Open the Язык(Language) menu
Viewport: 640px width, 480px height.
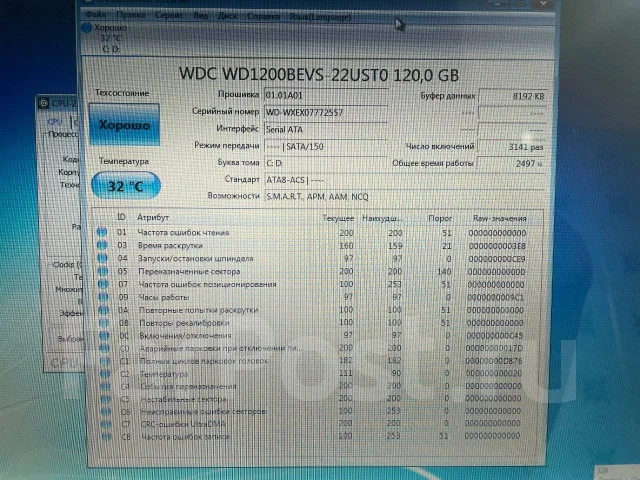pyautogui.click(x=320, y=18)
